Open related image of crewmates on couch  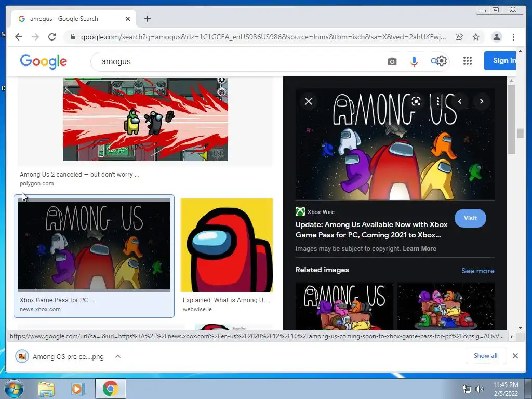pyautogui.click(x=446, y=307)
